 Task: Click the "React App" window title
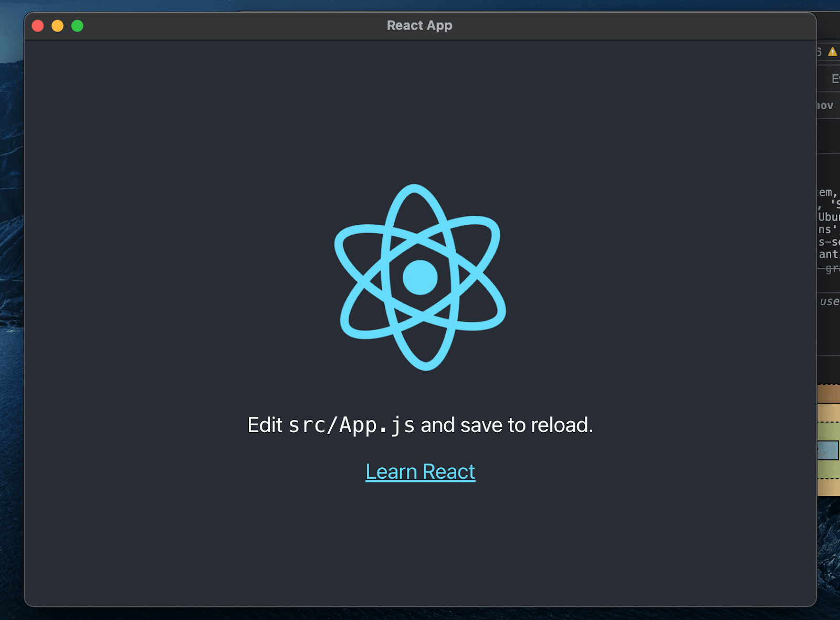(x=419, y=25)
